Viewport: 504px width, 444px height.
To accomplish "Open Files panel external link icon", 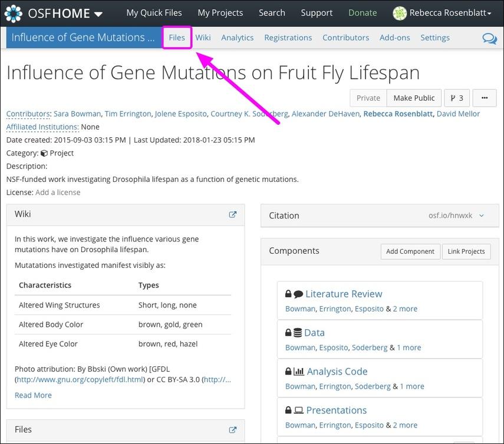I will point(233,430).
